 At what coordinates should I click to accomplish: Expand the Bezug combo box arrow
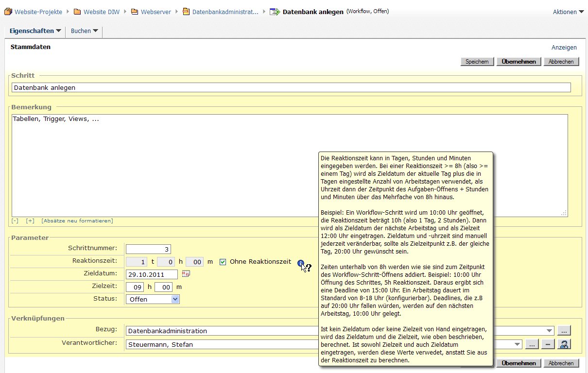(x=550, y=331)
